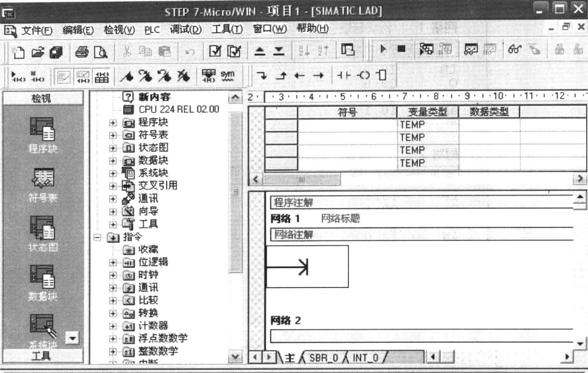588x373 pixels.
Task: Insert a network with the toolbar icon
Action: (18, 76)
